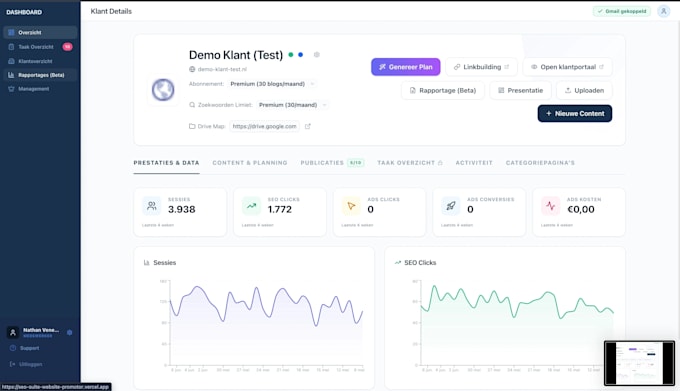Click the pink Taak Overzicht notification badge
This screenshot has width=680, height=391.
point(67,47)
